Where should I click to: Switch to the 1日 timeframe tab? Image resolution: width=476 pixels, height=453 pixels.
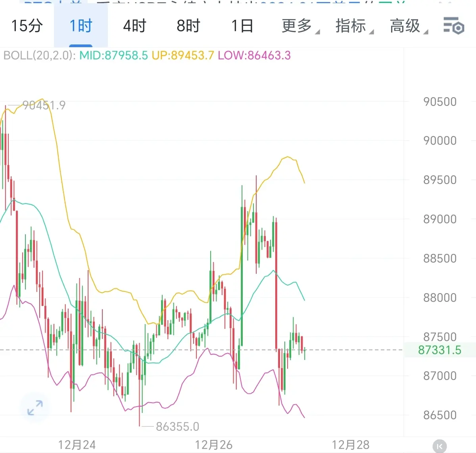tap(242, 26)
